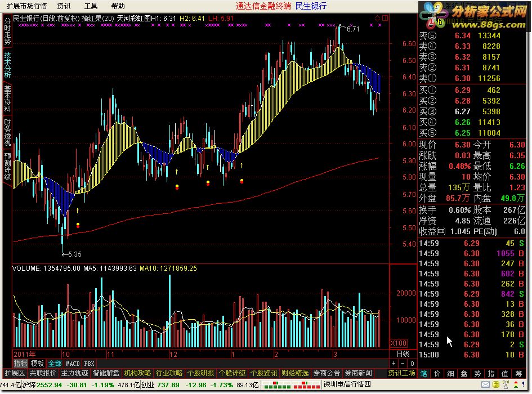The image size is (532, 394).
Task: Select the 价 tab in quote panel
Action: (437, 374)
